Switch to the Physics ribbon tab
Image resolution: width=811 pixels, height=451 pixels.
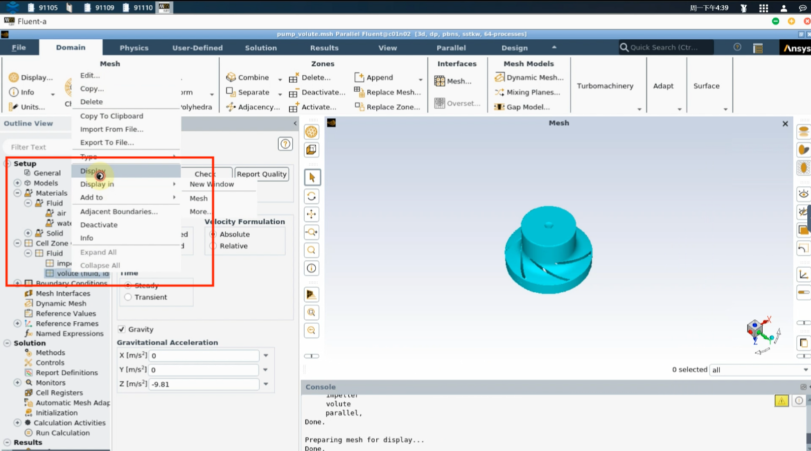[x=134, y=48]
